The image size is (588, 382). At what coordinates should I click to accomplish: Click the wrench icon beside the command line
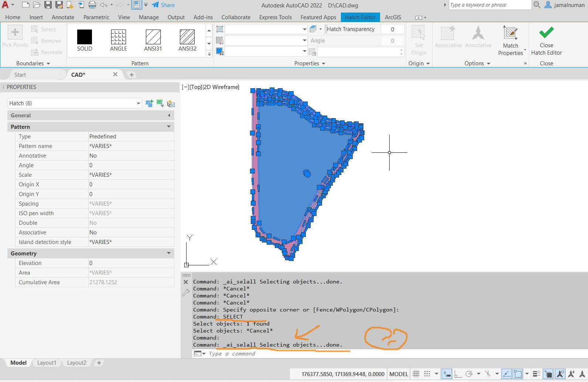pos(186,293)
